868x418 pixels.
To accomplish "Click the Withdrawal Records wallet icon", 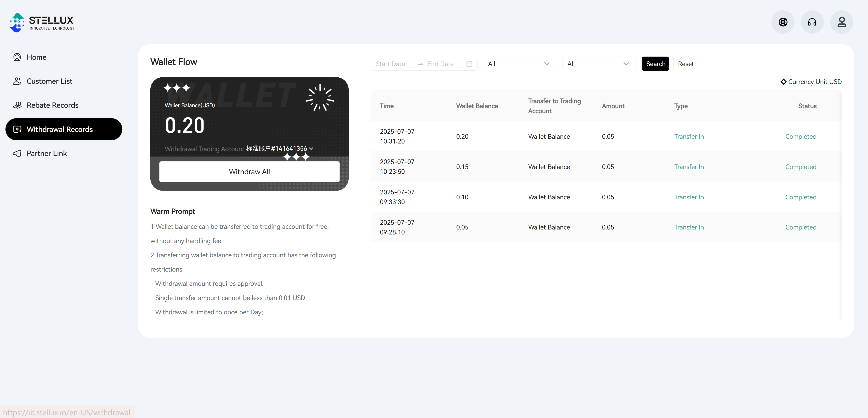I will (x=17, y=129).
